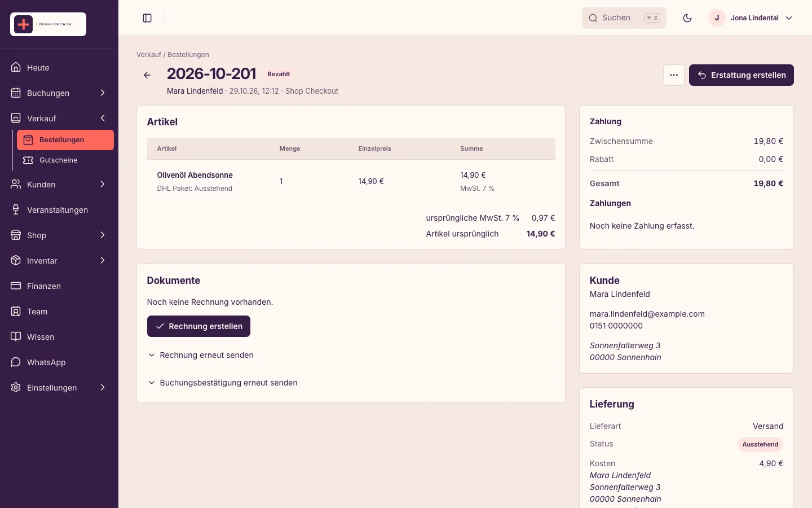Click into the Suchen search field
The image size is (812, 508).
click(x=624, y=18)
